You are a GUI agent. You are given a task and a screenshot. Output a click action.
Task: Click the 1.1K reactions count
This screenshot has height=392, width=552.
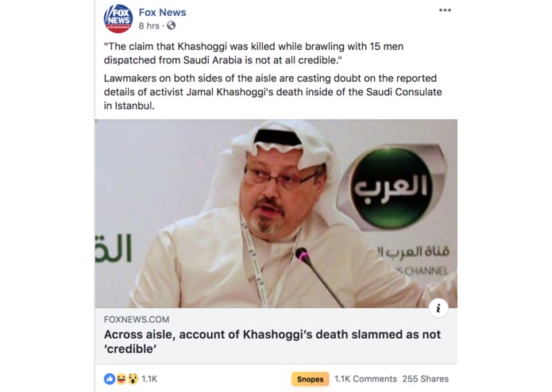[x=149, y=379]
